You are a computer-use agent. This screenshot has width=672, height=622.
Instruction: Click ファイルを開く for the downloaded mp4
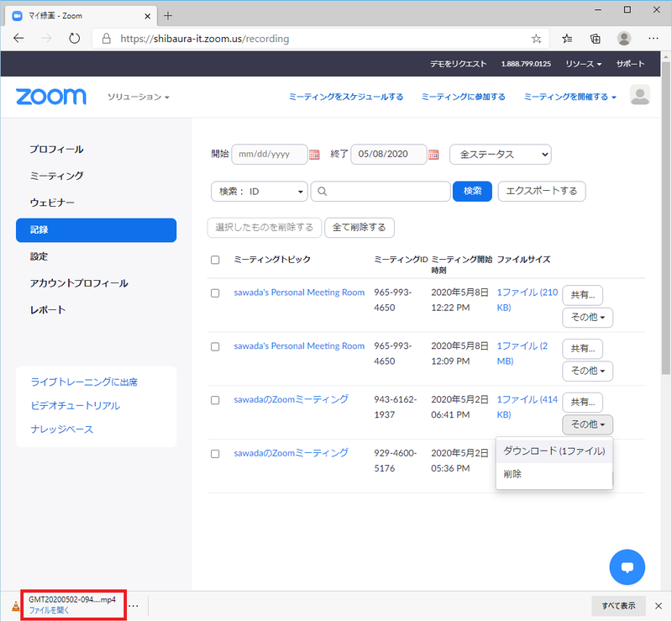click(49, 610)
